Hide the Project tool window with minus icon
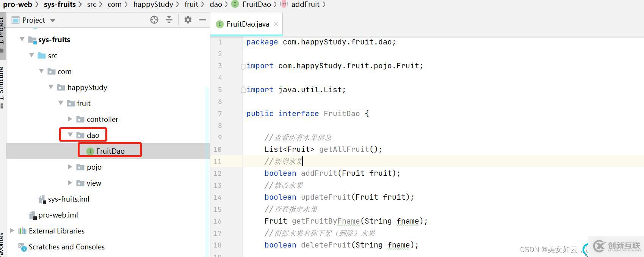This screenshot has width=644, height=257. (203, 20)
